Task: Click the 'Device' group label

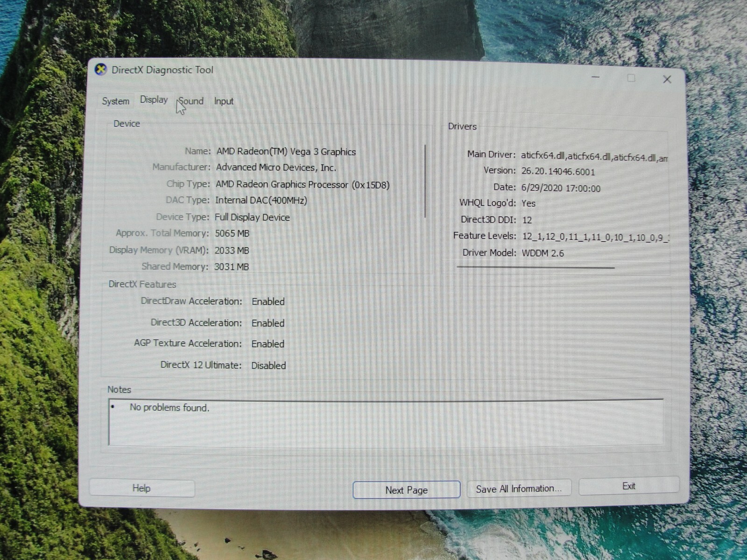Action: [127, 124]
